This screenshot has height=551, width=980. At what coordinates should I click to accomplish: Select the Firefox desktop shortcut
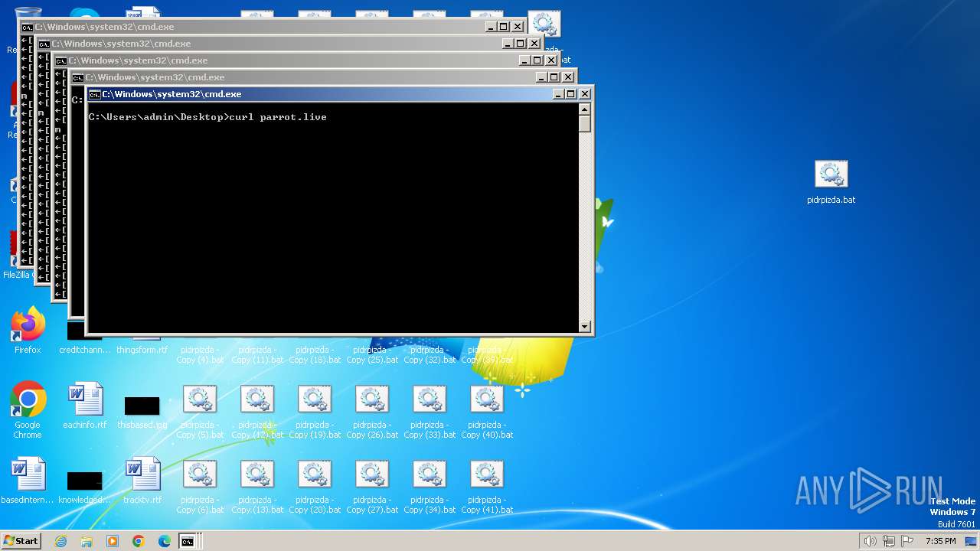coord(28,331)
